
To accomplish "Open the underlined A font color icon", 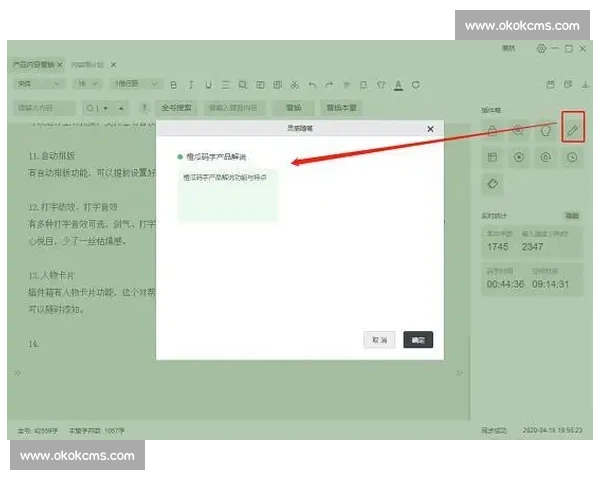I will click(x=398, y=85).
